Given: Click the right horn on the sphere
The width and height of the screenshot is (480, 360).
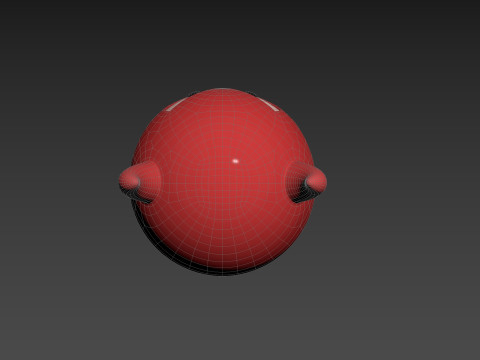Looking at the screenshot, I should (x=306, y=182).
